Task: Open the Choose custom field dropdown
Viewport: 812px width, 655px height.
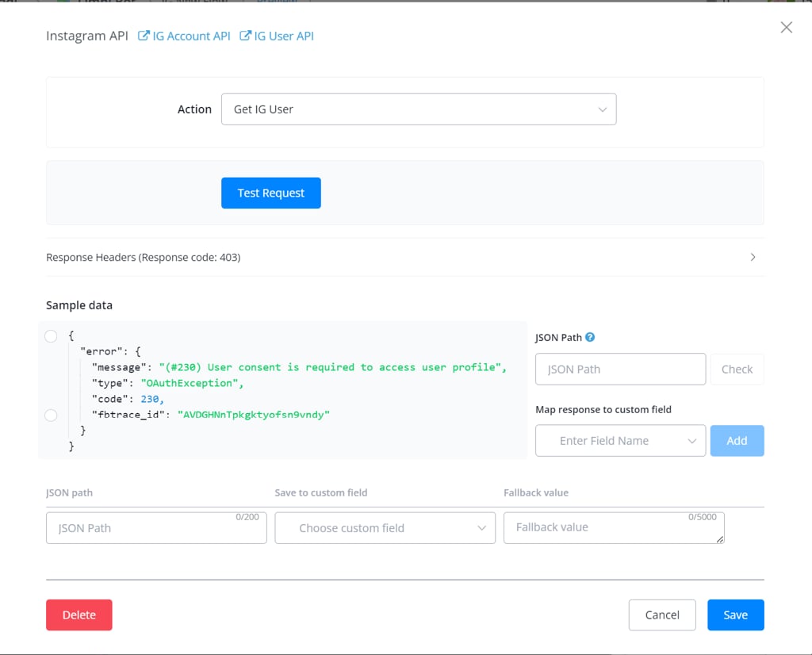Action: pos(385,528)
